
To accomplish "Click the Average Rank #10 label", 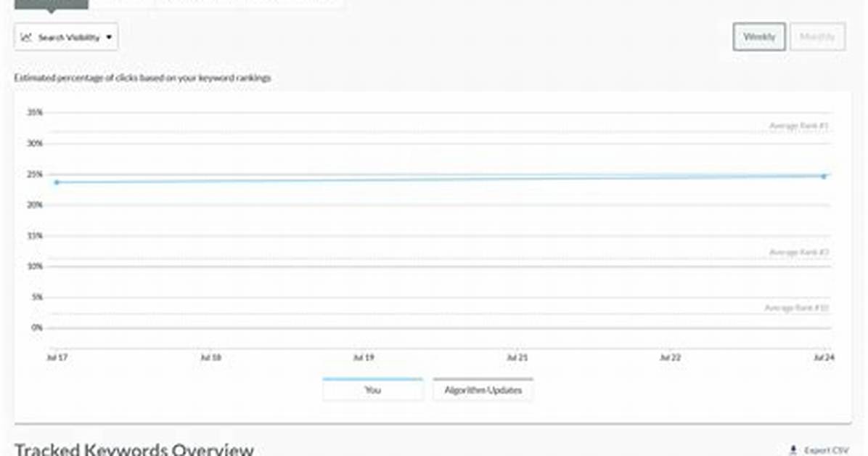I will (797, 307).
